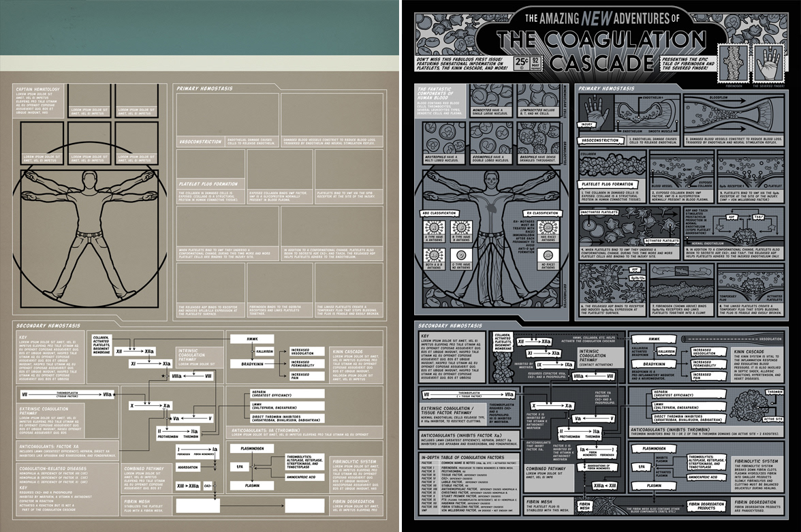This screenshot has height=532, width=801.
Task: Click 'Primary Hemostasis' heading on the black poster
Action: coord(606,89)
